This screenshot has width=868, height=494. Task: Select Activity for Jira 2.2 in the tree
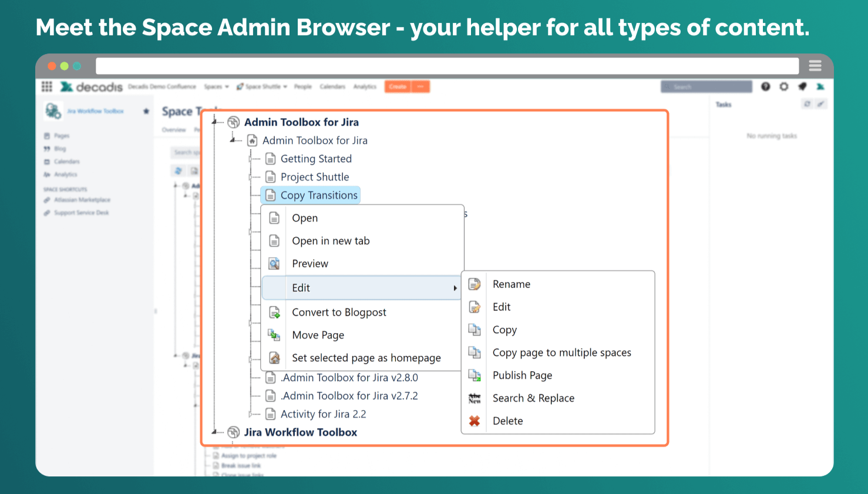tap(323, 414)
